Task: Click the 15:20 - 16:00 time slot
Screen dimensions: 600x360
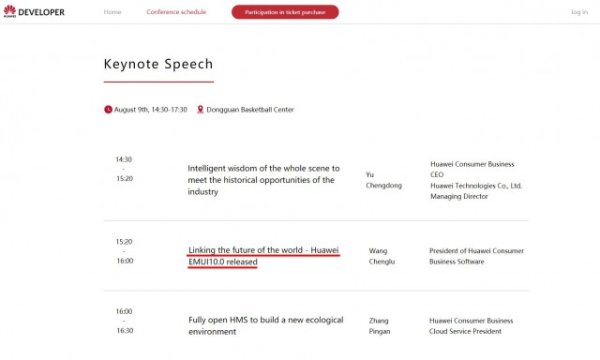Action: pos(124,251)
